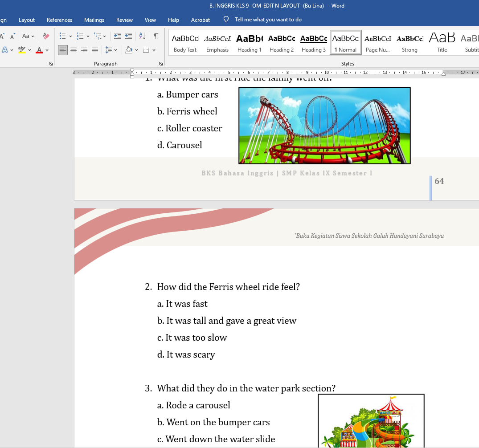Screen dimensions: 479x448
Task: Open the shading color dropdown arrow
Action: pos(136,50)
